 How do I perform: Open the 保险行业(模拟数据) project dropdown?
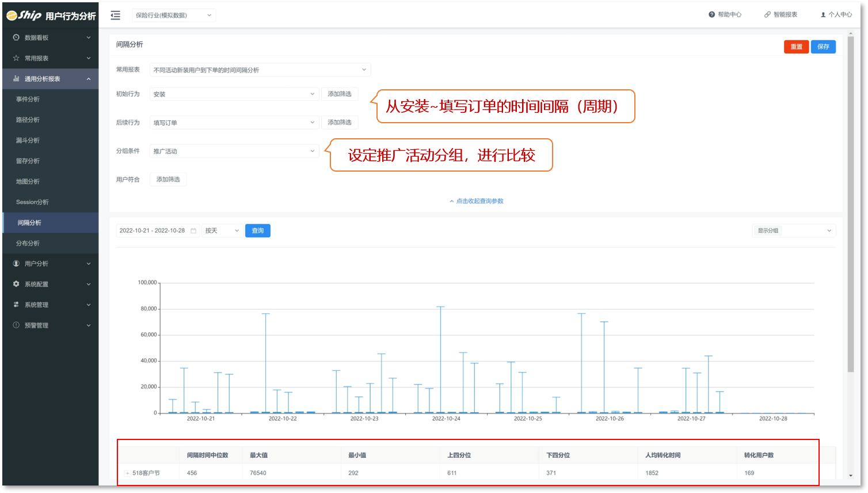point(174,16)
